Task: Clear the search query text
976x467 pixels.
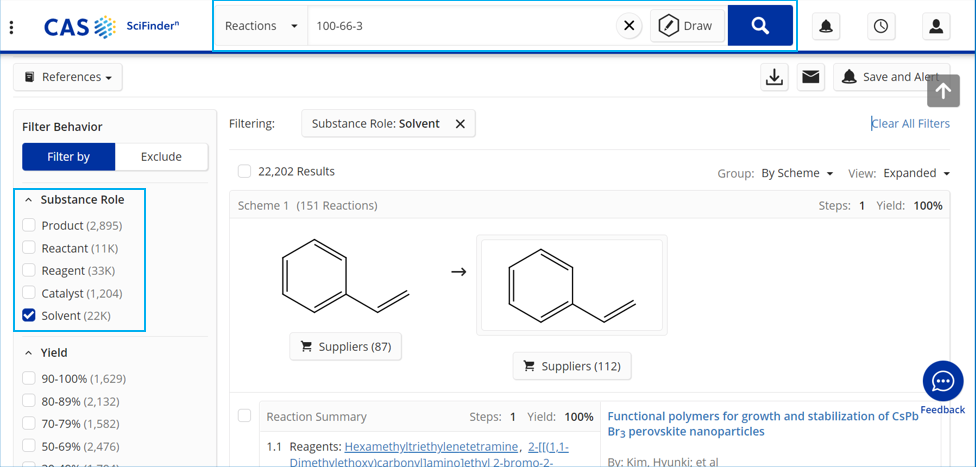Action: click(x=629, y=26)
